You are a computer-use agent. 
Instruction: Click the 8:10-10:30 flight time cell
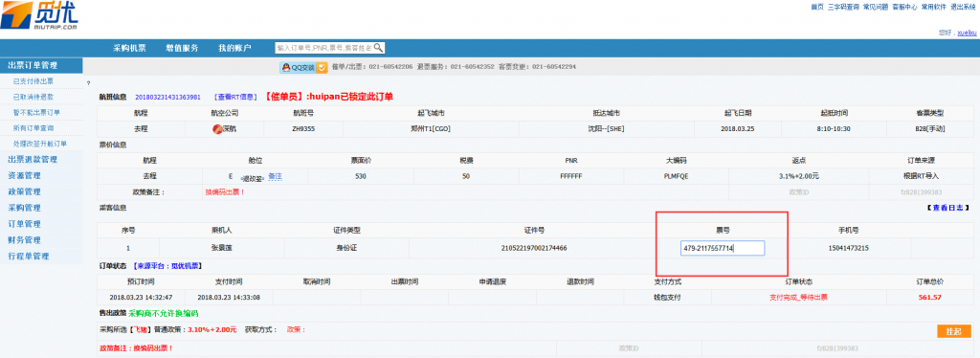[x=835, y=129]
